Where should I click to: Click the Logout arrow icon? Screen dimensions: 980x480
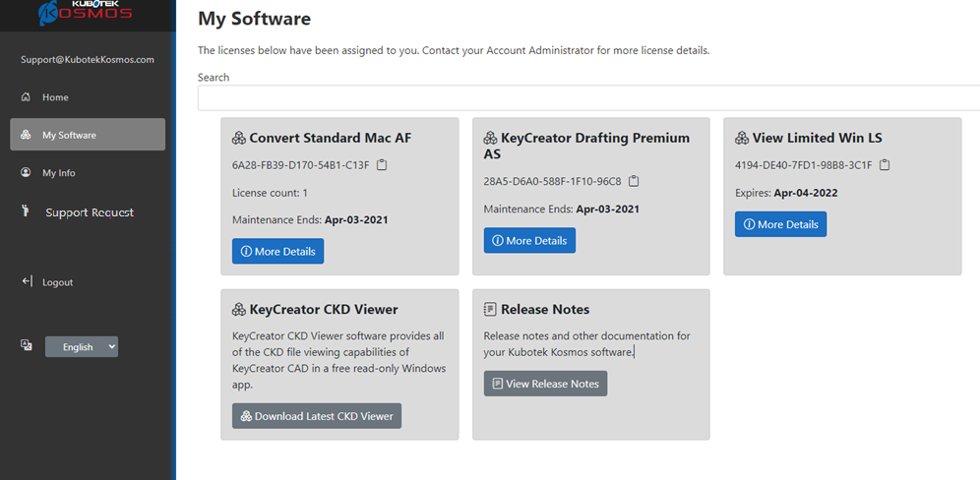point(27,282)
